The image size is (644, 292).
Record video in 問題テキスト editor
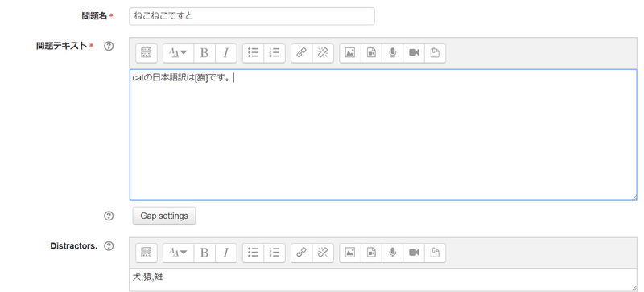pos(414,53)
